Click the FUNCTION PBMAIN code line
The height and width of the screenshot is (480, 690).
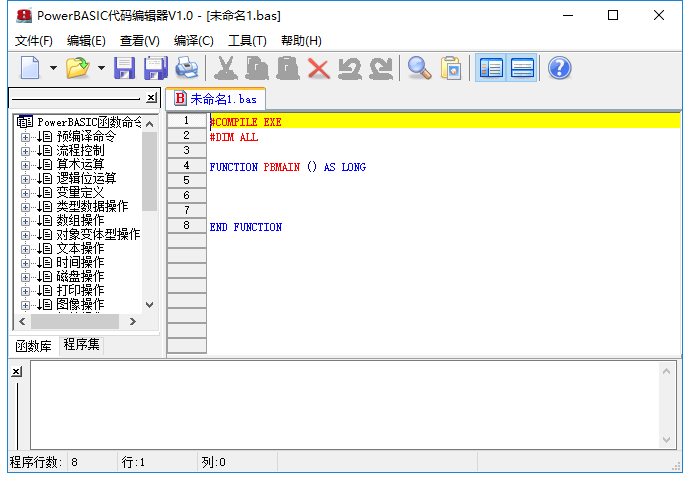pyautogui.click(x=287, y=167)
